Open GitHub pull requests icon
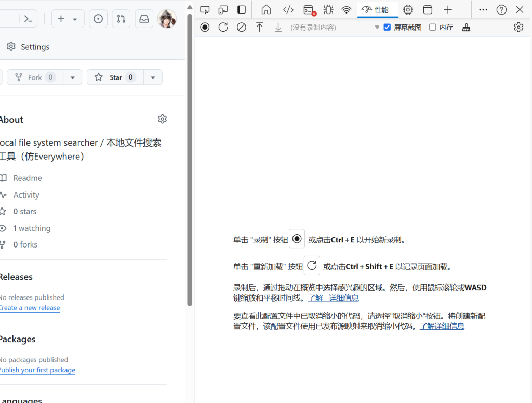Image resolution: width=532 pixels, height=403 pixels. click(121, 19)
